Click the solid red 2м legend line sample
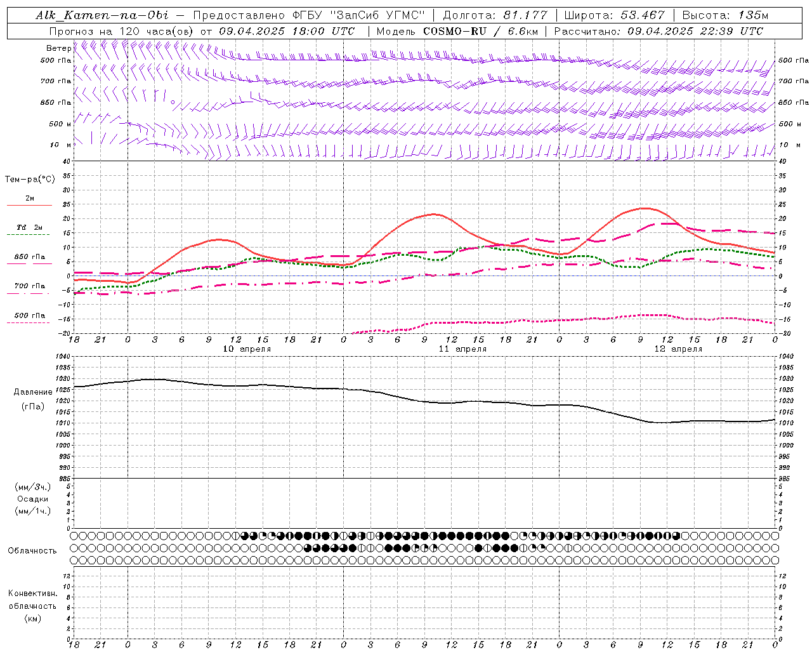 pos(29,206)
